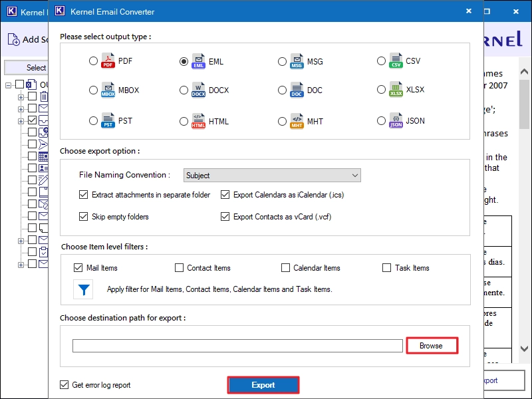This screenshot has width=532, height=399.
Task: Click the paper-plane sent folder icon in tree
Action: click(43, 144)
